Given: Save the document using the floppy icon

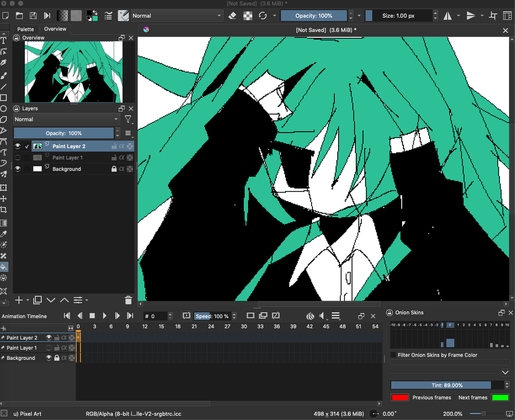Looking at the screenshot, I should click(x=33, y=16).
